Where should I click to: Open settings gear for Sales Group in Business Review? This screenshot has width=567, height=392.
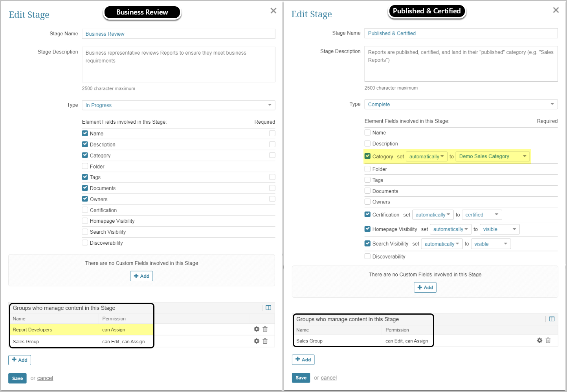[x=257, y=341]
